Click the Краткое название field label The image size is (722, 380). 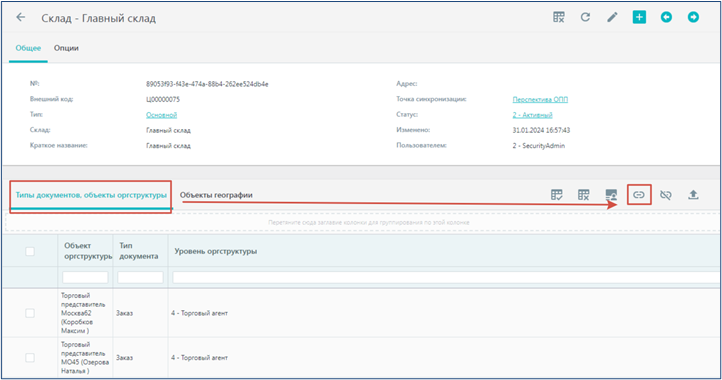coord(58,146)
